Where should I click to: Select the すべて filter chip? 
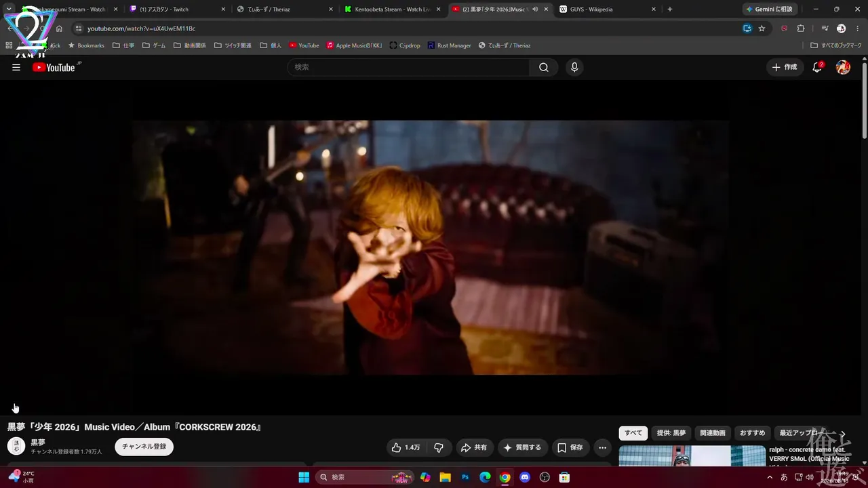[x=633, y=433]
